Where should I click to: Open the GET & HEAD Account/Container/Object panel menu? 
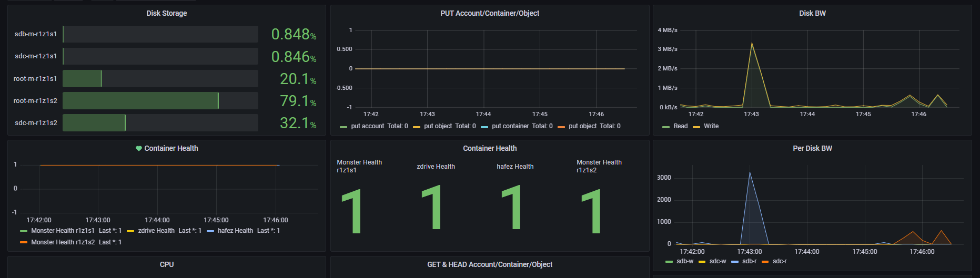click(489, 264)
